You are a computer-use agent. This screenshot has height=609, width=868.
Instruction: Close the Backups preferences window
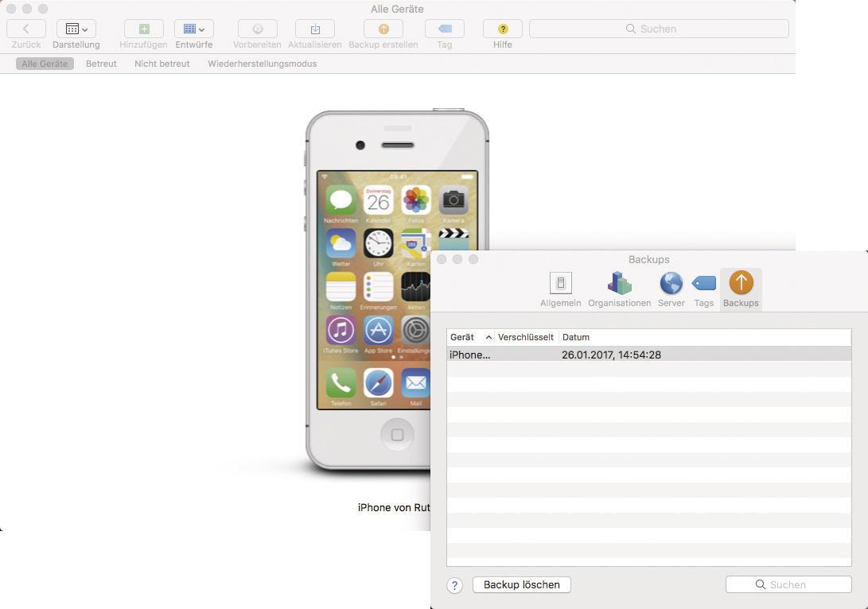(442, 259)
